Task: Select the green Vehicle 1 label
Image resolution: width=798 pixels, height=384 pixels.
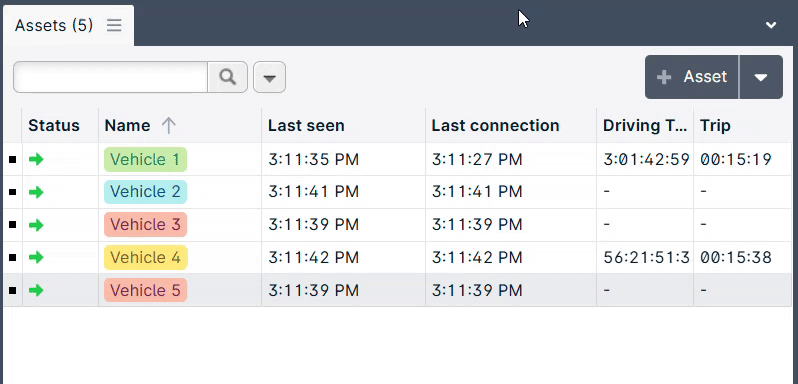Action: (146, 160)
